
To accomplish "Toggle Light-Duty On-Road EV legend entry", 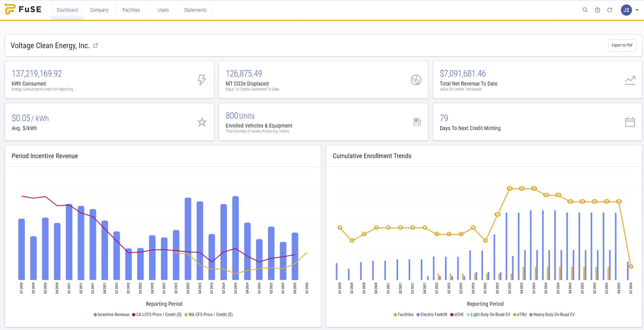I will 488,315.
